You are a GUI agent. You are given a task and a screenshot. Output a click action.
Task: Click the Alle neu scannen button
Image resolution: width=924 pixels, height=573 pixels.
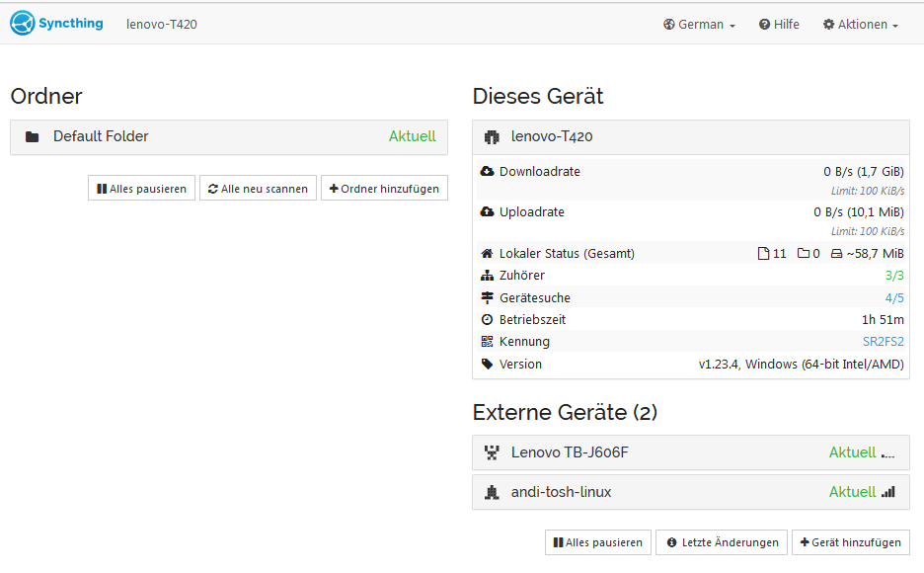[258, 189]
